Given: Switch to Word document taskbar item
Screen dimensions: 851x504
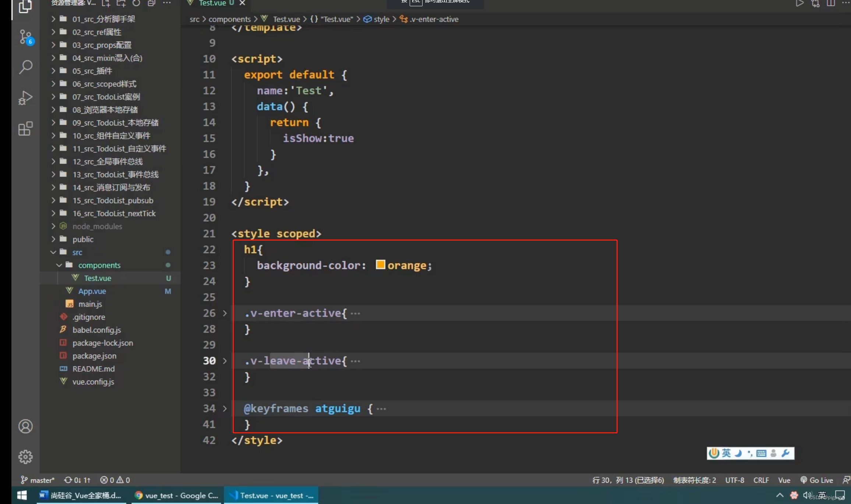Looking at the screenshot, I should click(x=81, y=496).
